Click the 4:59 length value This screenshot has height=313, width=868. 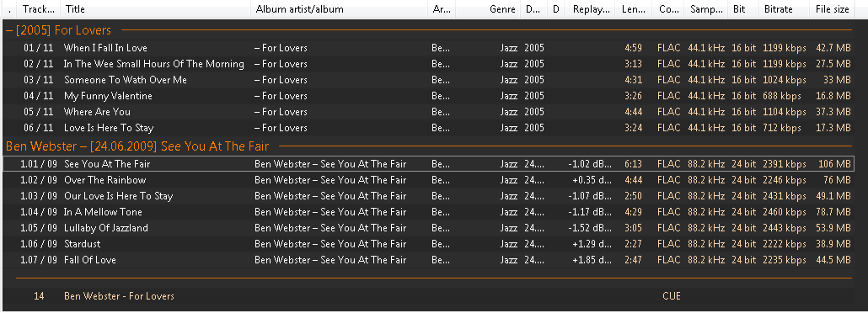(x=633, y=48)
